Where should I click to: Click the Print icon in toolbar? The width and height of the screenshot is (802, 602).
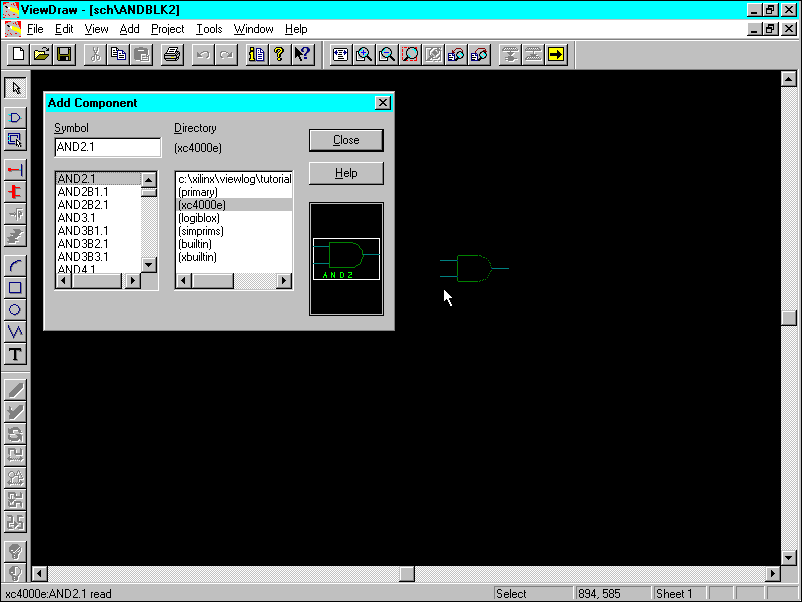(x=171, y=54)
